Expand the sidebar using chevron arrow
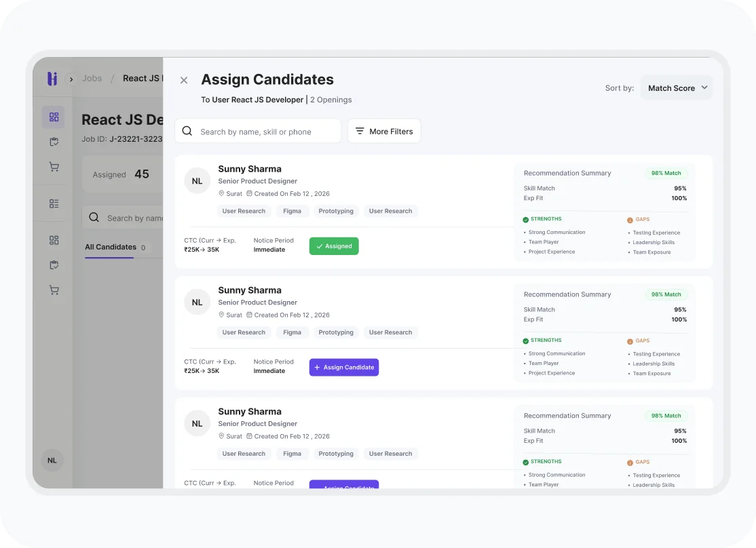756x548 pixels. [71, 79]
